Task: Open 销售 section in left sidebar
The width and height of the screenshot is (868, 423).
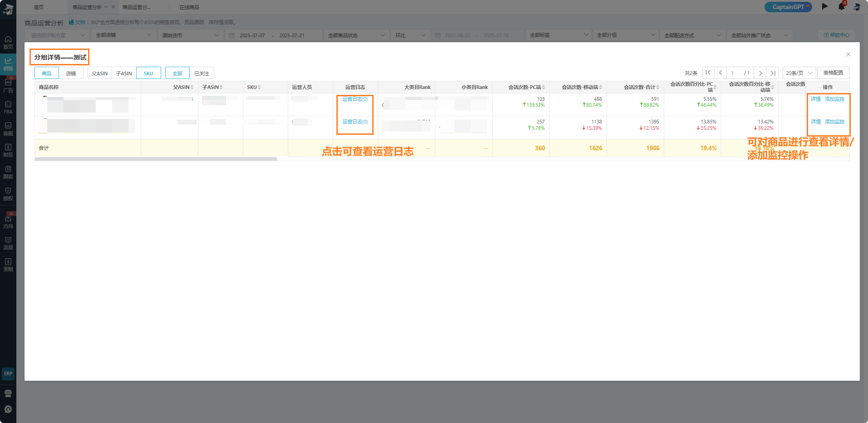Action: (8, 64)
